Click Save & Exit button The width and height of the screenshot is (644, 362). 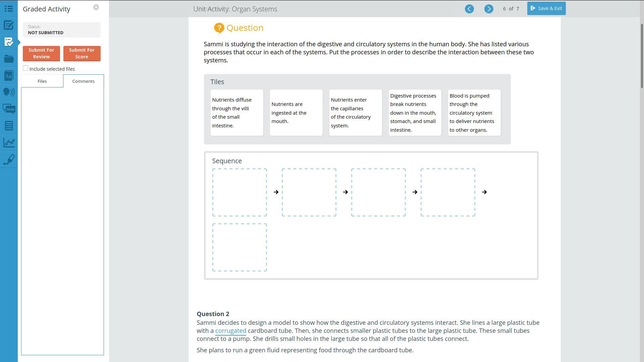click(546, 8)
